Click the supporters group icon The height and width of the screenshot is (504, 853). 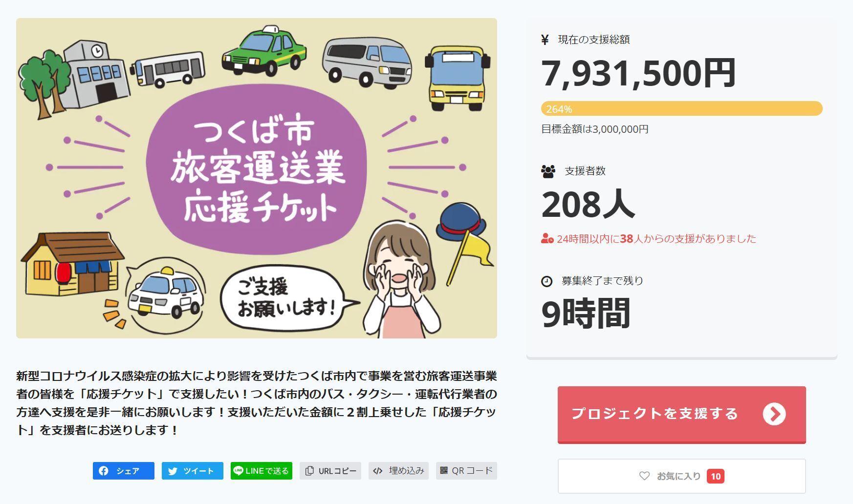point(548,171)
